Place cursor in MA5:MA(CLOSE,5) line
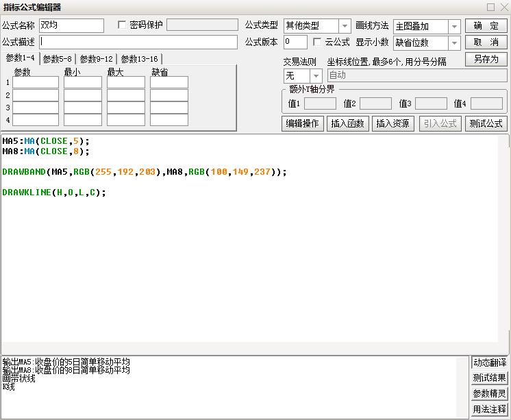The height and width of the screenshot is (420, 511). point(46,141)
